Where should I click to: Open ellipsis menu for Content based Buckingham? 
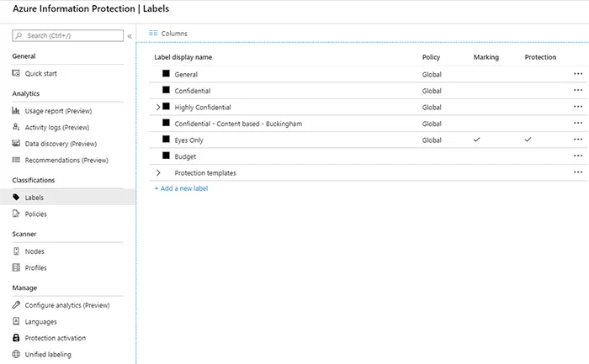[x=578, y=123]
